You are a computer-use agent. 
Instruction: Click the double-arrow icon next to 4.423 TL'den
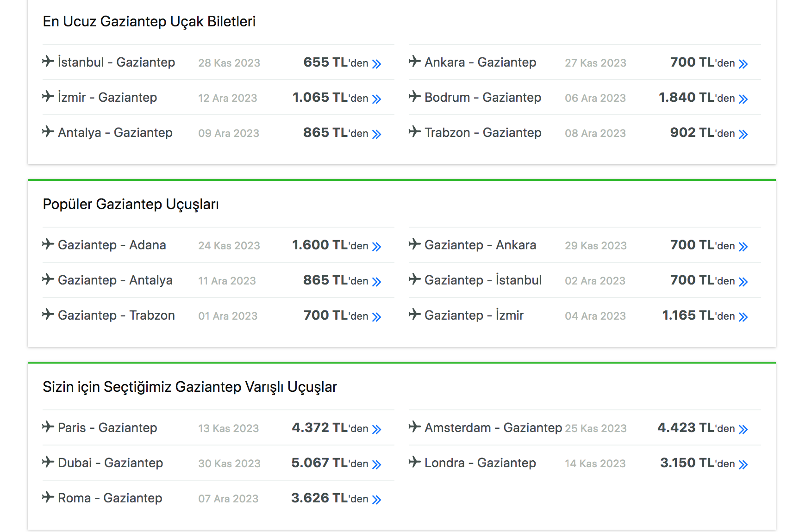point(743,429)
